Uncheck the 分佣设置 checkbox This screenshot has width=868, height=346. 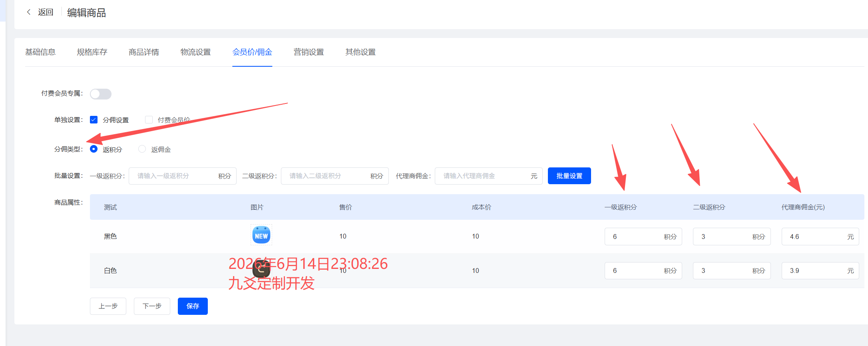pos(94,120)
